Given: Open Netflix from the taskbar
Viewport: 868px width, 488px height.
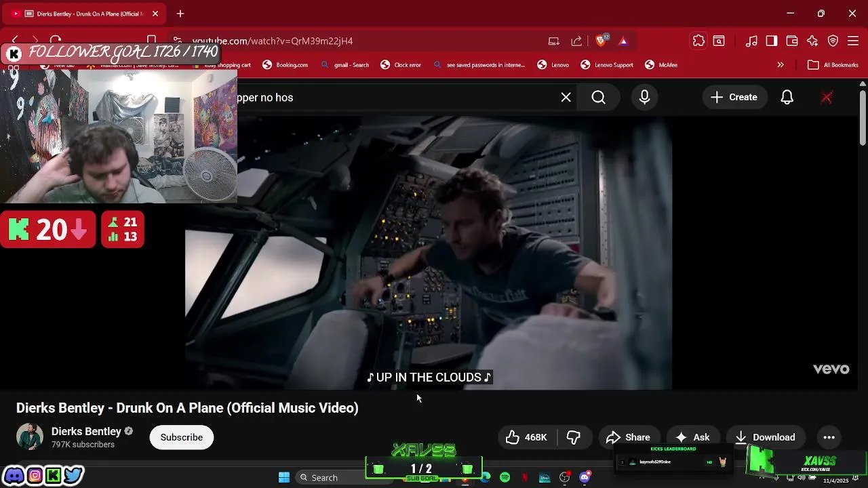Looking at the screenshot, I should pyautogui.click(x=525, y=478).
